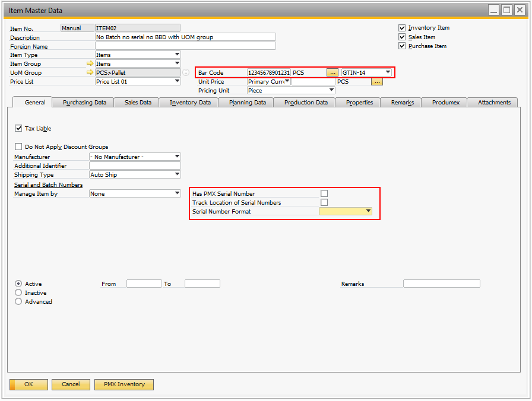Close the Item Master Data window
The height and width of the screenshot is (401, 532).
pos(519,10)
